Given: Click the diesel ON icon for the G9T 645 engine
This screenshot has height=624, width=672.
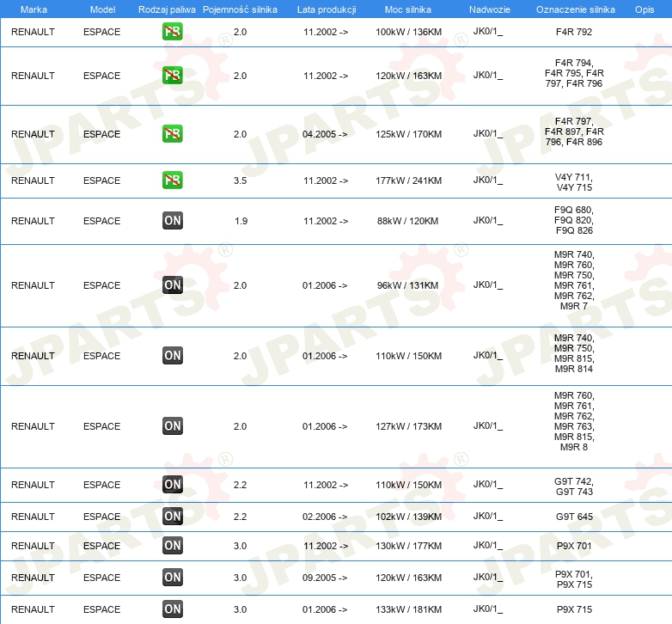Looking at the screenshot, I should pyautogui.click(x=173, y=517).
